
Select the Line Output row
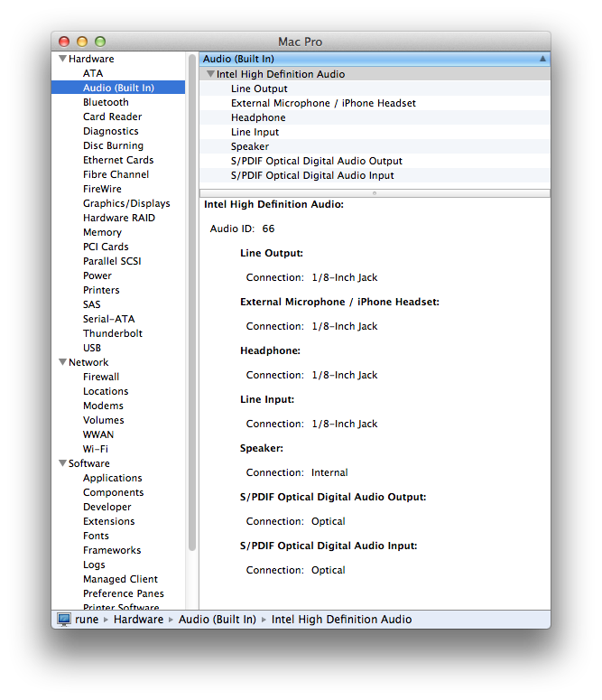(259, 89)
